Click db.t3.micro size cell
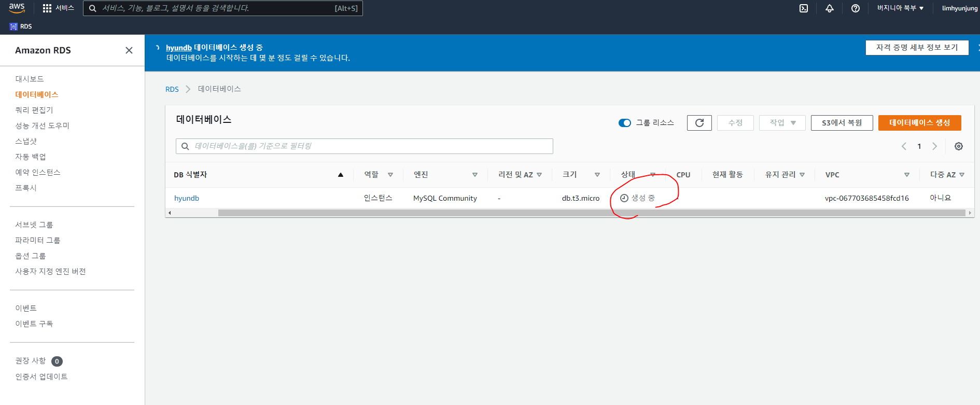 click(x=581, y=198)
